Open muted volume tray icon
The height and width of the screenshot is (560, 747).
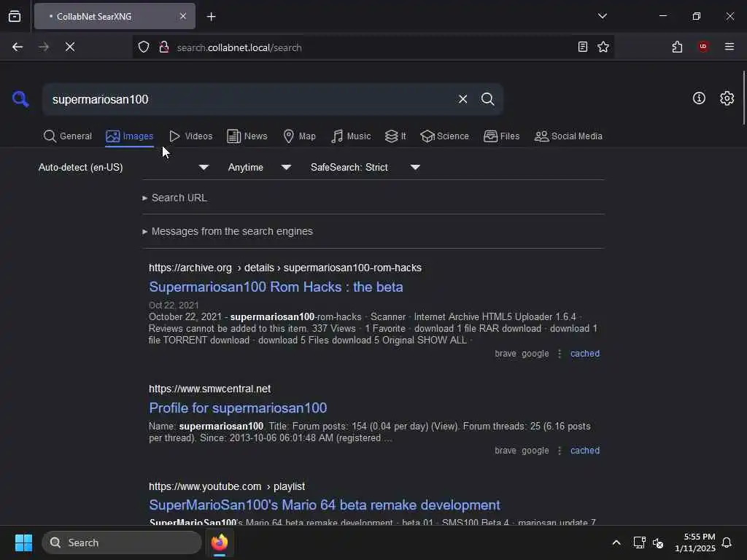658,542
